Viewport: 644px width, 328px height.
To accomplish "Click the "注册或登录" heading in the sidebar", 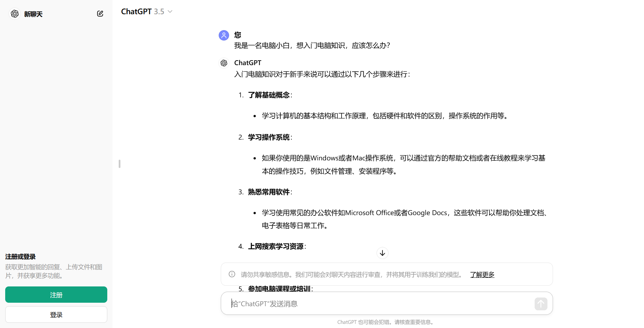I will [20, 256].
